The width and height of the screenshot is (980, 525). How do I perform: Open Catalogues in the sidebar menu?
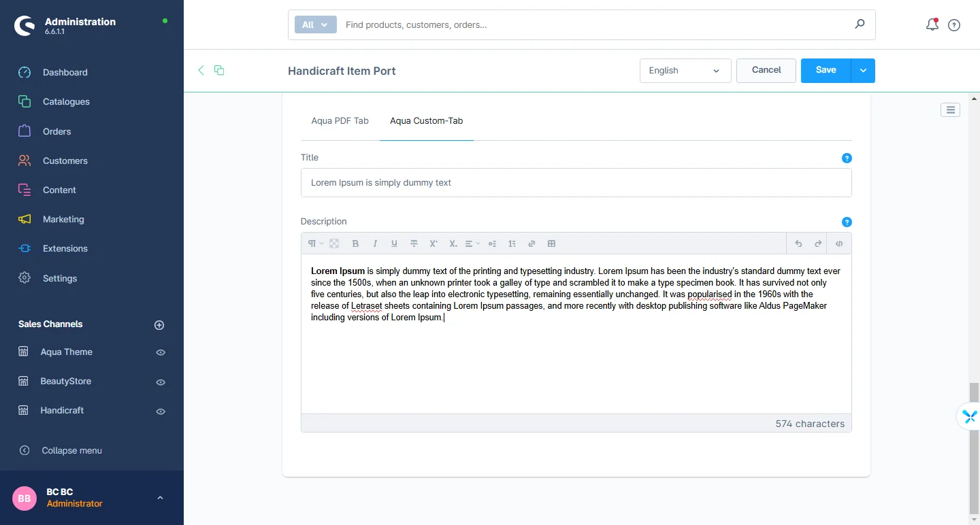pyautogui.click(x=66, y=102)
